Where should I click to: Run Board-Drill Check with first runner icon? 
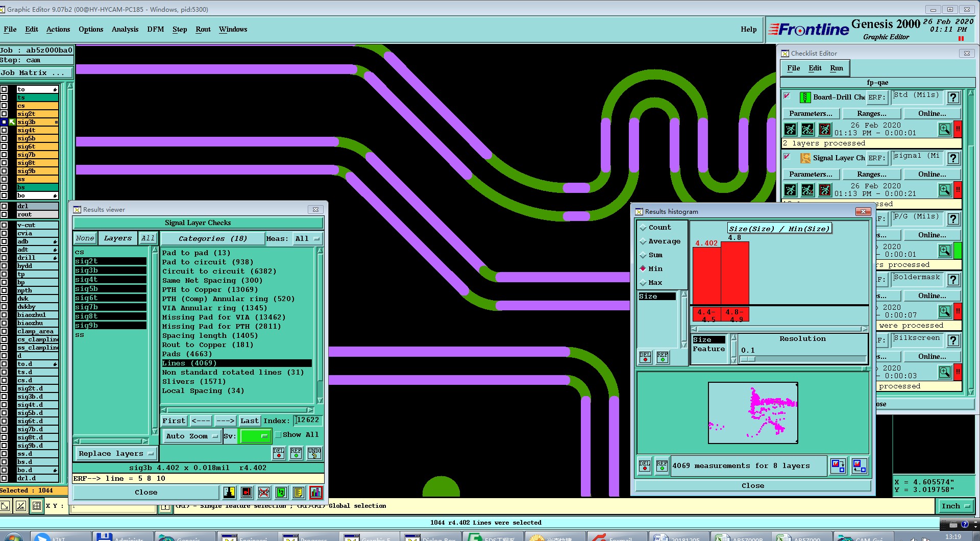point(790,129)
